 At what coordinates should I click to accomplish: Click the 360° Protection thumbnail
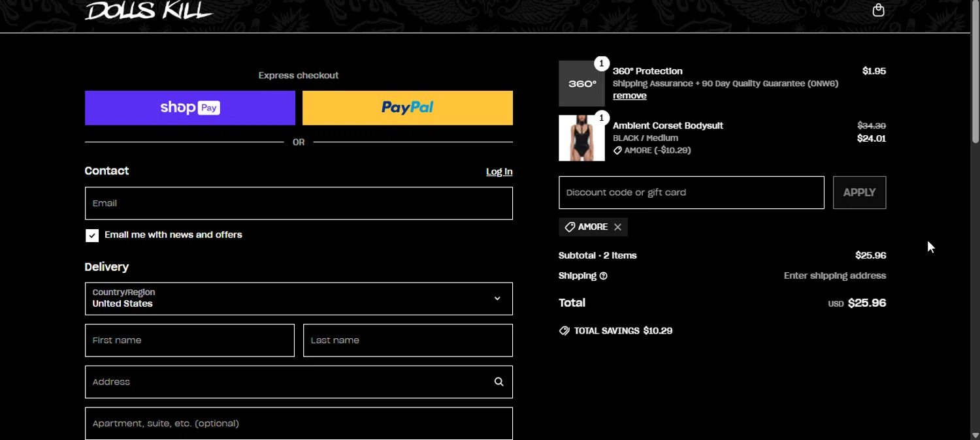coord(581,84)
